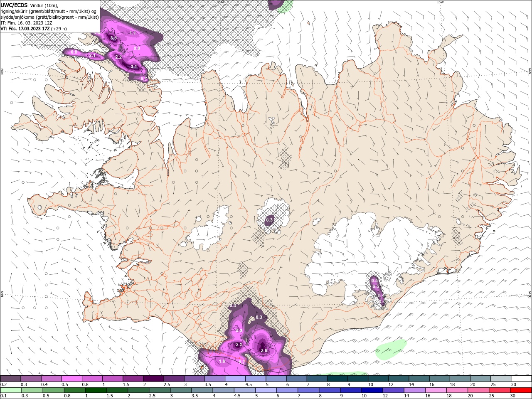Click the 'rigning/skúrir (grænt/blátt/rautt' header line
Viewport: 532px width, 399px height.
click(x=49, y=11)
